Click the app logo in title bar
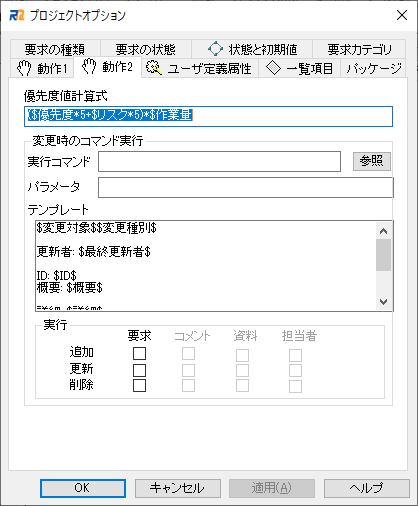The width and height of the screenshot is (418, 506). [x=17, y=15]
